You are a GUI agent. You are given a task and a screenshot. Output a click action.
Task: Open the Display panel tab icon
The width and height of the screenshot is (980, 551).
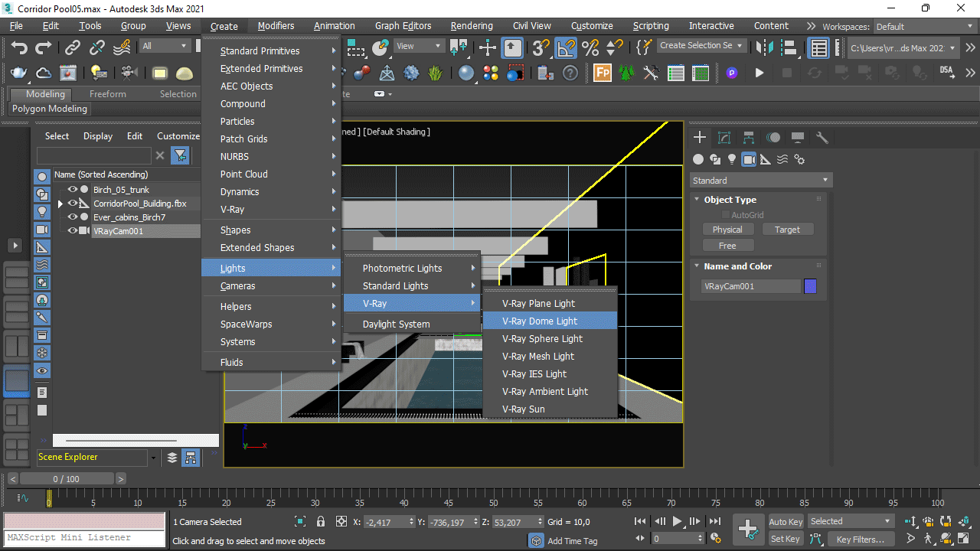point(798,138)
